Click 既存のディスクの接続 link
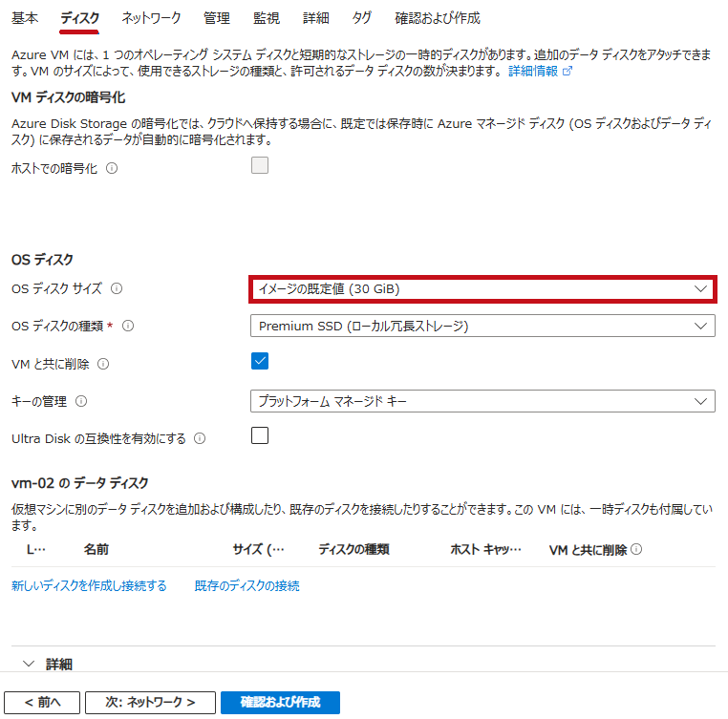Screen dimensions: 728x719 247,585
